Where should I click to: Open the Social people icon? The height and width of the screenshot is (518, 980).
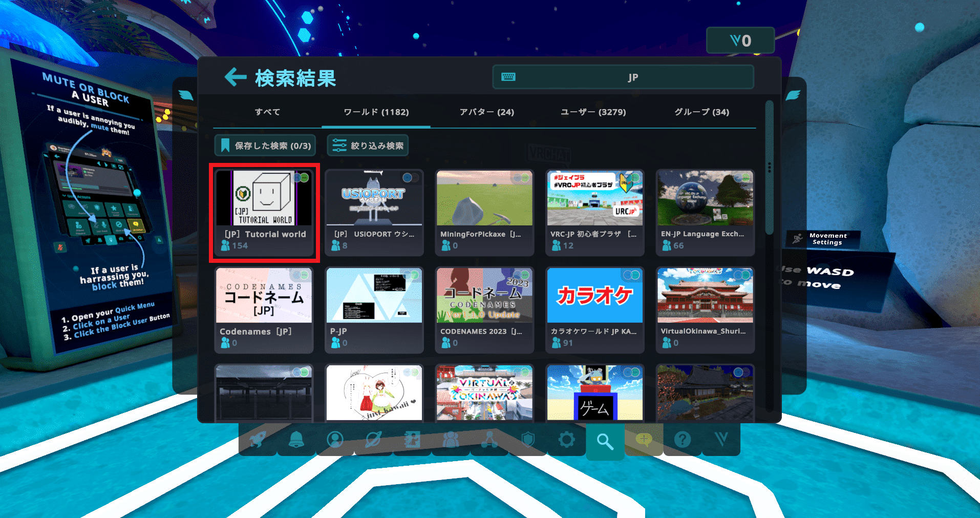(451, 440)
